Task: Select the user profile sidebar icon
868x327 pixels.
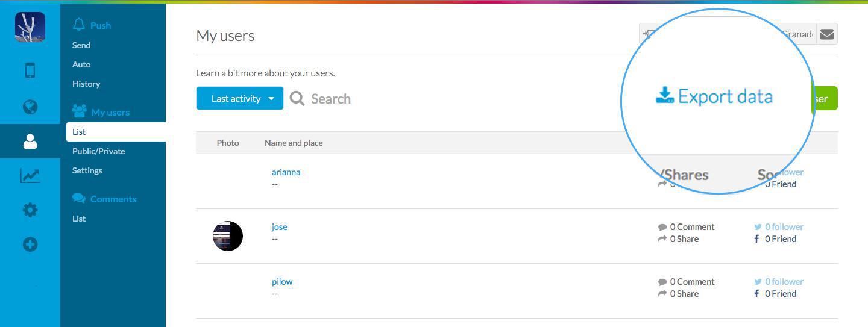Action: point(30,142)
